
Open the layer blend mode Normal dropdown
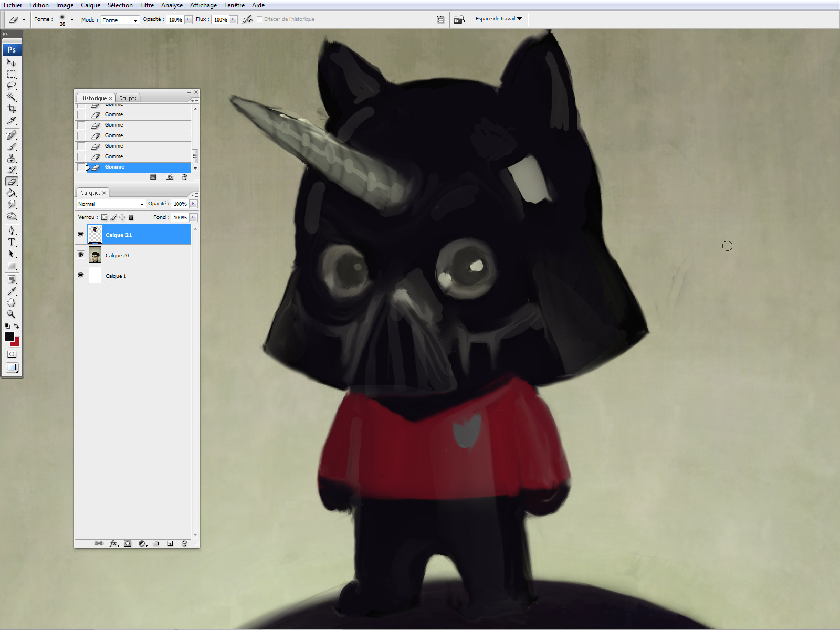pos(111,204)
